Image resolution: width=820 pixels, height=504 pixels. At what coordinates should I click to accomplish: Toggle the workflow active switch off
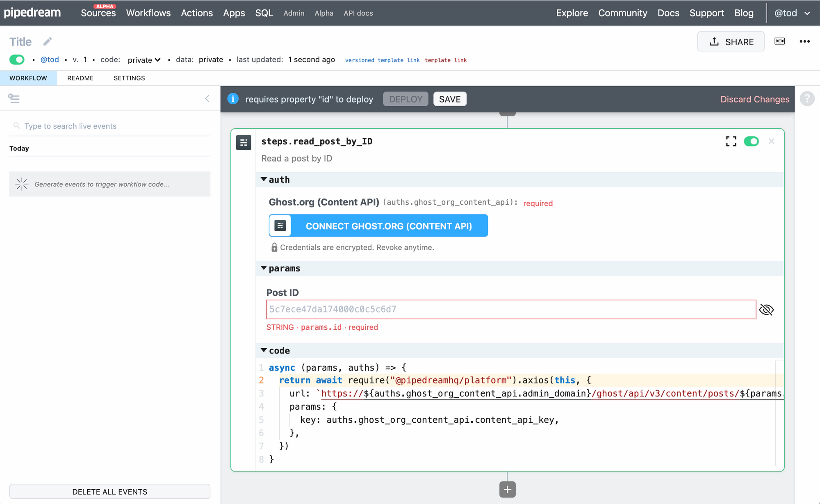[x=17, y=60]
